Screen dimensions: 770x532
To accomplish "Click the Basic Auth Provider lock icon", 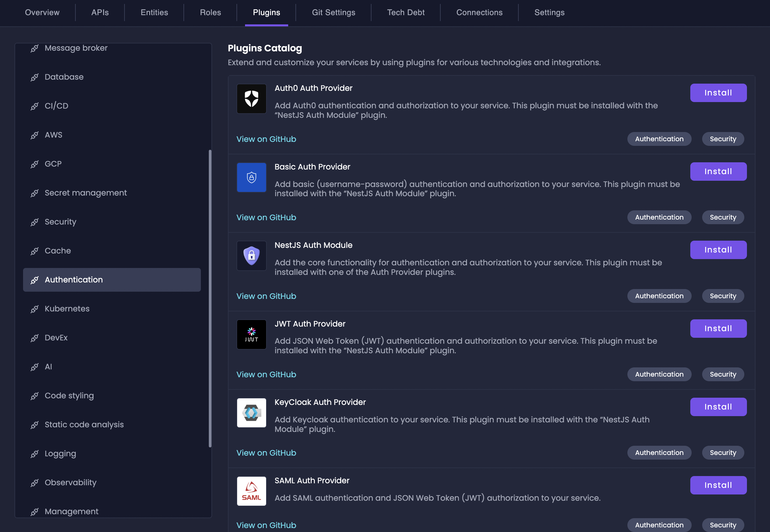I will coord(251,177).
